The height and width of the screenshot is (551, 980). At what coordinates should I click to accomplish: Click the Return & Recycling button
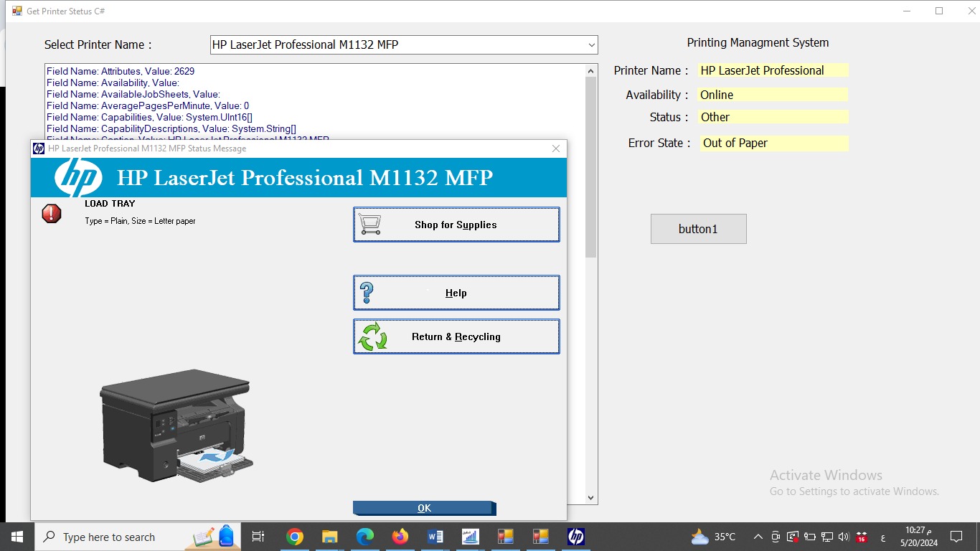pos(456,336)
